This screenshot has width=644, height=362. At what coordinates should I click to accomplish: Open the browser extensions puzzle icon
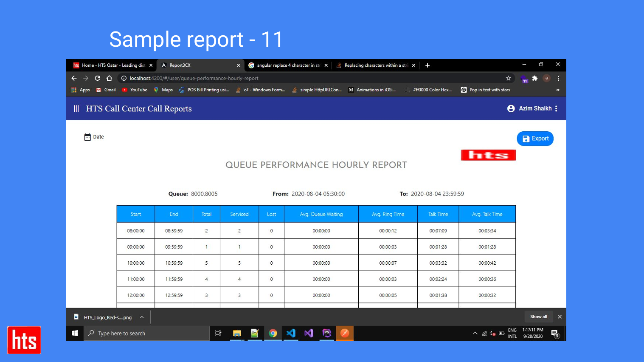coord(535,78)
